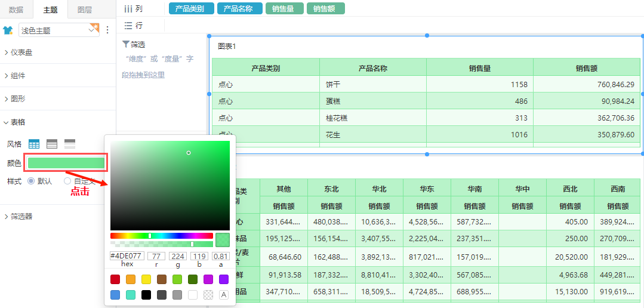Switch to the 数据 tab

[16, 10]
